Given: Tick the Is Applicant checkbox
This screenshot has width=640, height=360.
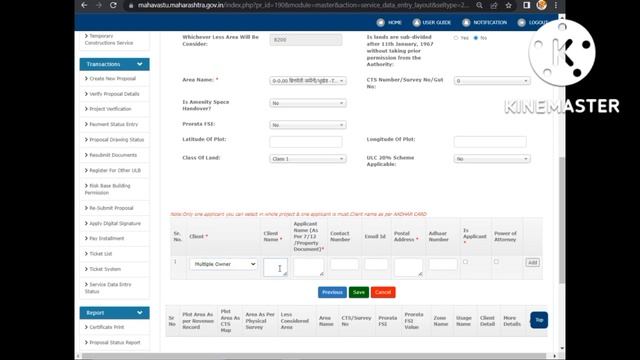Looking at the screenshot, I should [465, 262].
